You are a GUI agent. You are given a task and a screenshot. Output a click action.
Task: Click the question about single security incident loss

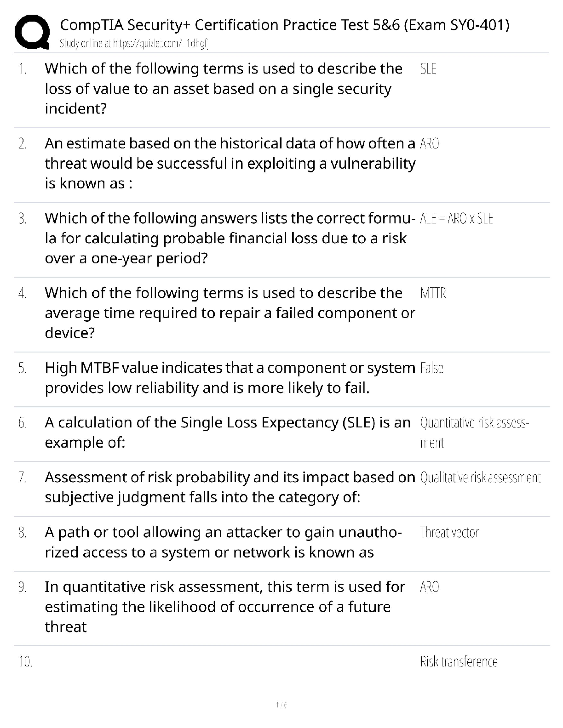coord(223,88)
